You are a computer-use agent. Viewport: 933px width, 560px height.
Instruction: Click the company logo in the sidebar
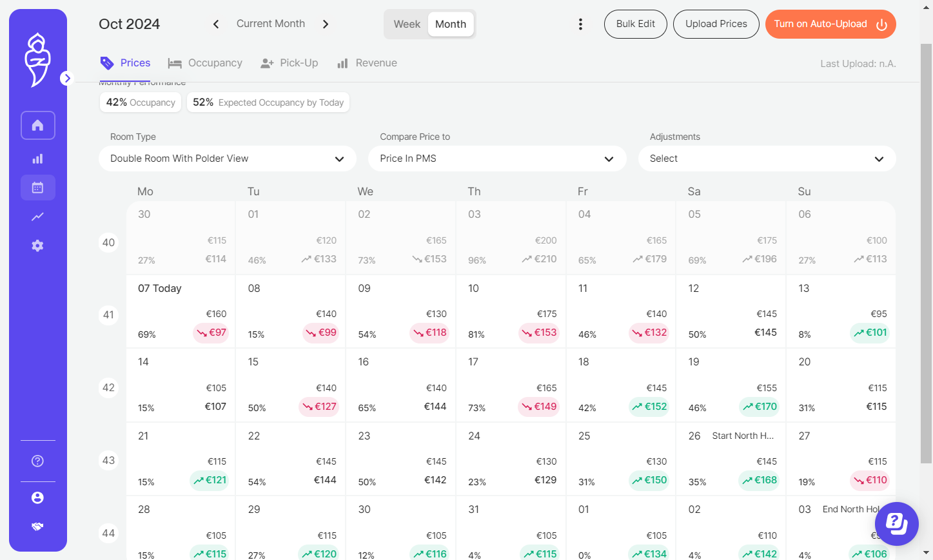point(37,60)
